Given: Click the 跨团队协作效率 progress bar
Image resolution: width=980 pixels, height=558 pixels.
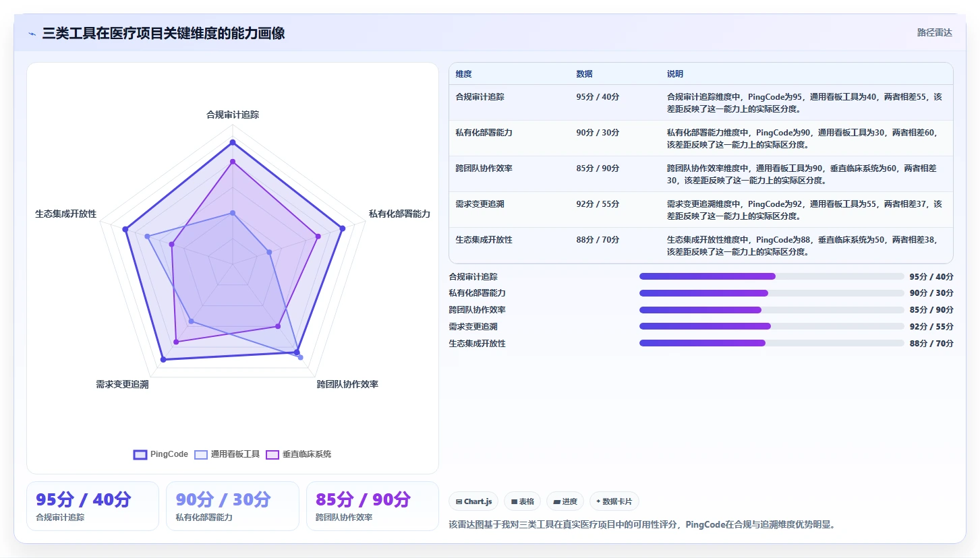Looking at the screenshot, I should [772, 310].
